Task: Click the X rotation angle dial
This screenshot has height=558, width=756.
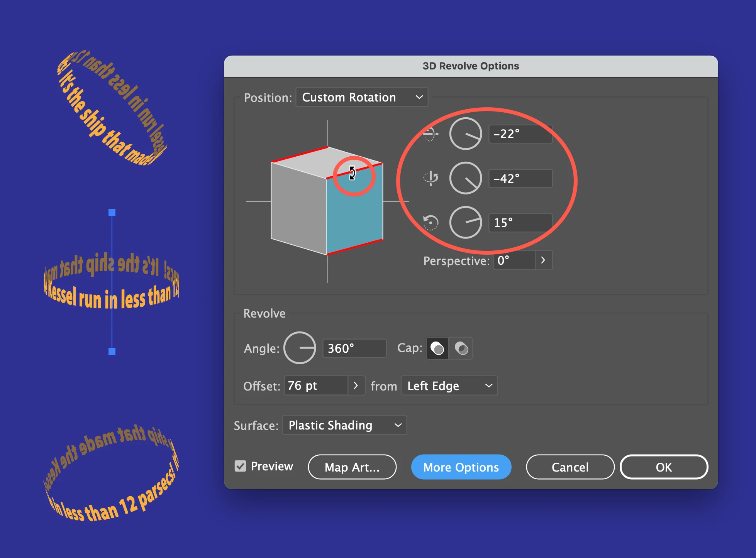Action: [466, 134]
